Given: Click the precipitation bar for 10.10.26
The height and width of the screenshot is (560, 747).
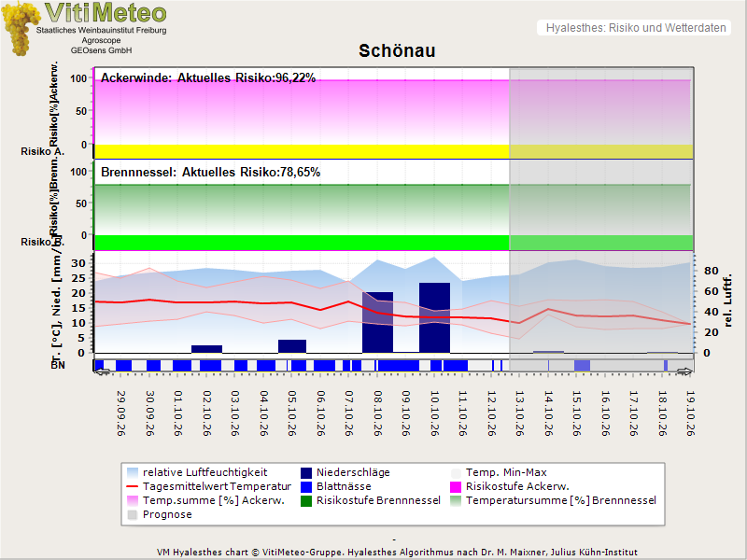Looking at the screenshot, I should pos(434,317).
